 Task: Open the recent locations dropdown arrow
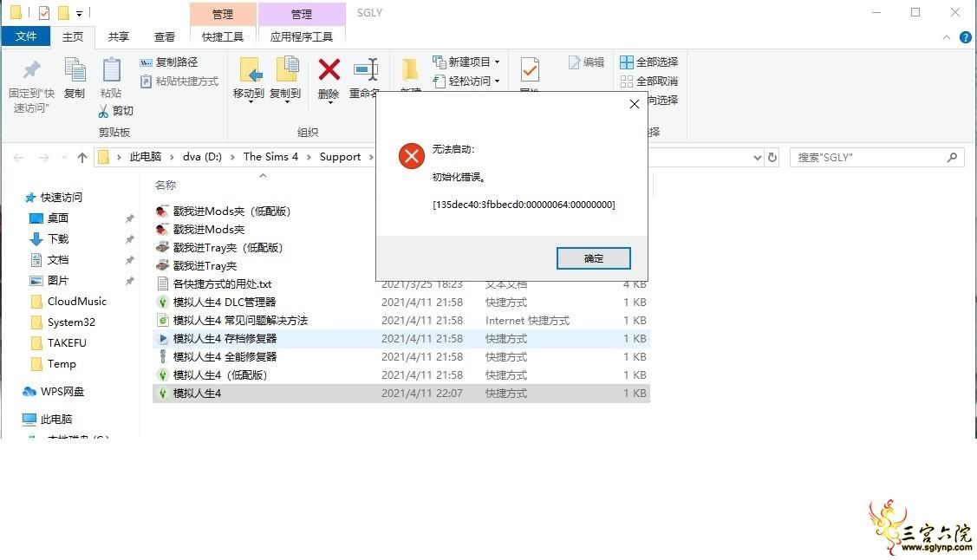64,158
